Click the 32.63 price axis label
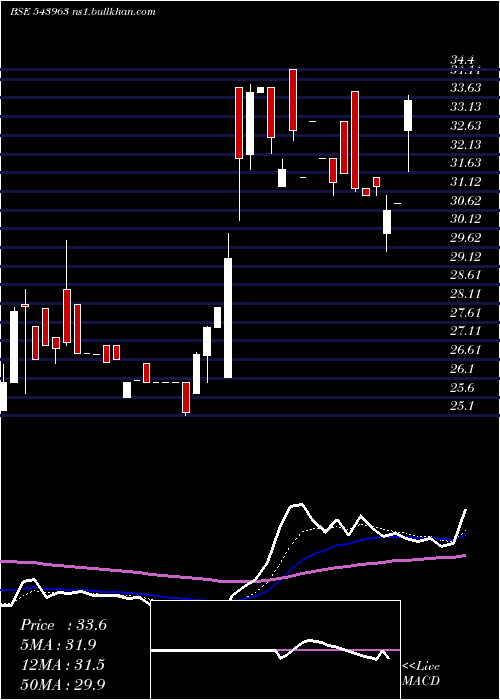The height and width of the screenshot is (700, 500). (466, 126)
